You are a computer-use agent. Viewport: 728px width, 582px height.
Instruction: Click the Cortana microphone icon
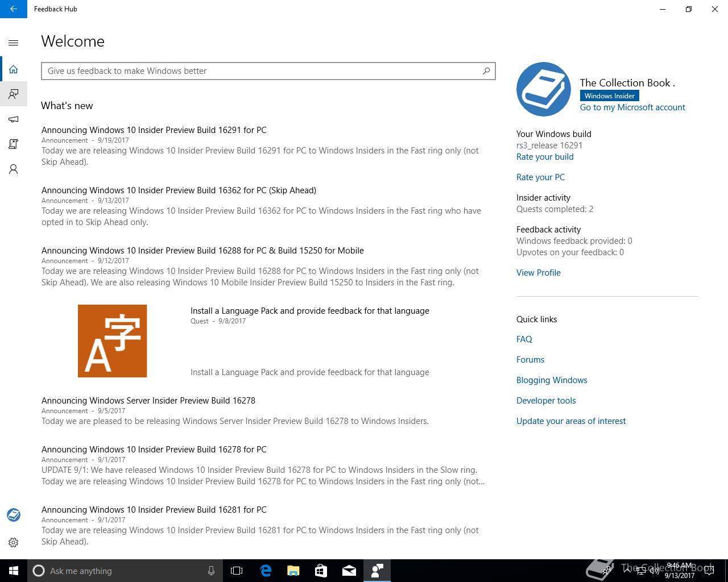pyautogui.click(x=211, y=571)
